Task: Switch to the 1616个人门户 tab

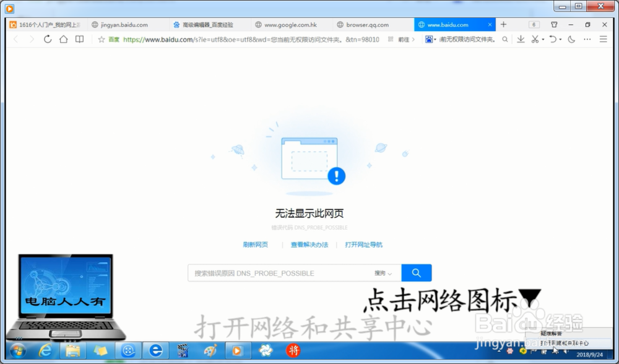Action: (x=45, y=25)
